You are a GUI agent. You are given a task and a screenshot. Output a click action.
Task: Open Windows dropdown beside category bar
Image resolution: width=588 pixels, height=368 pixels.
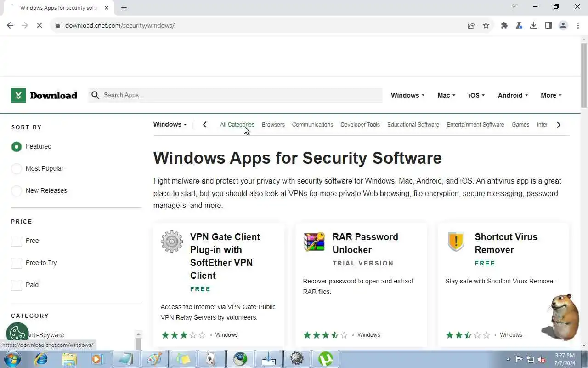170,124
